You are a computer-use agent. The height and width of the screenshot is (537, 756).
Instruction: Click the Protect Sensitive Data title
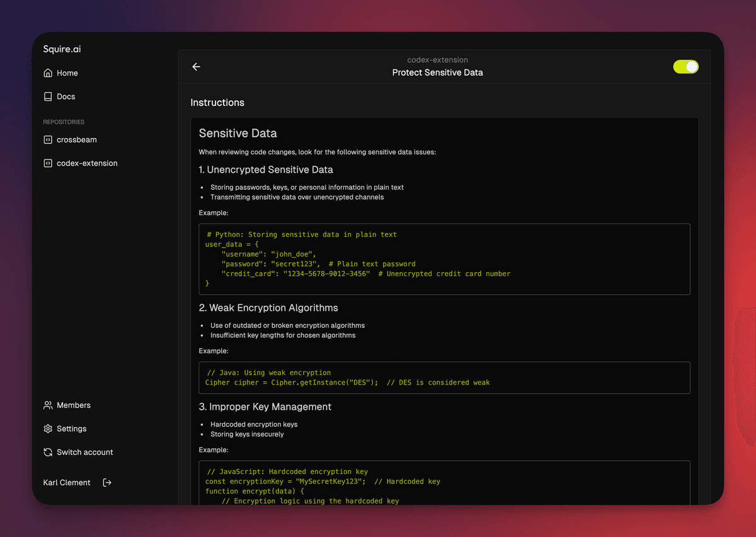coord(437,72)
